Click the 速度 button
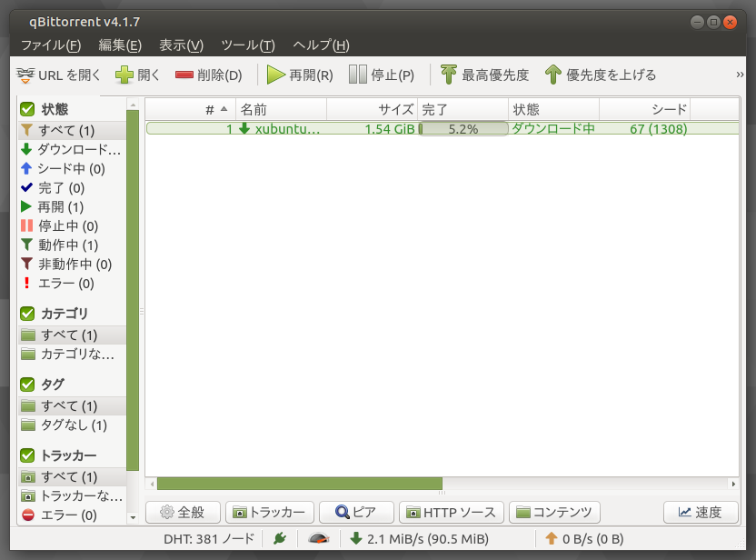Image resolution: width=756 pixels, height=560 pixels. click(700, 512)
